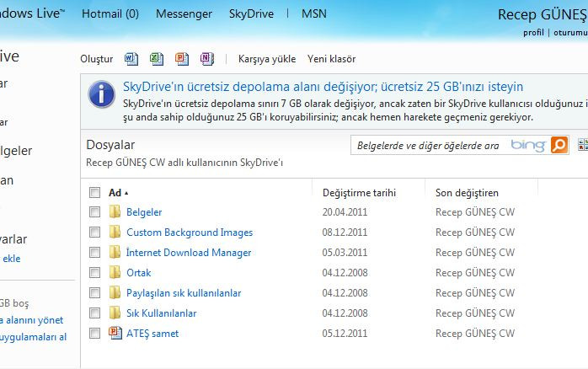
Task: Click the Paylaşılan sık kullanılanlar folder icon
Action: (x=115, y=292)
